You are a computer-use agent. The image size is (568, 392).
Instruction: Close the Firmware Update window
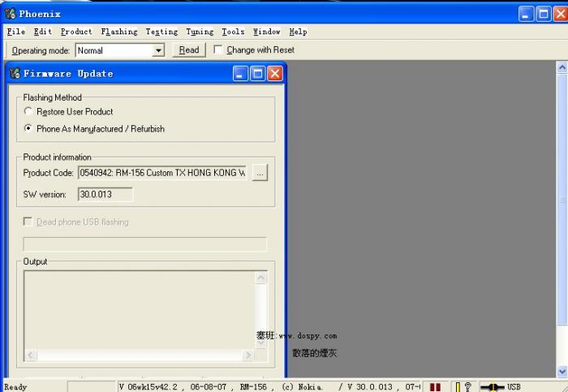click(275, 74)
